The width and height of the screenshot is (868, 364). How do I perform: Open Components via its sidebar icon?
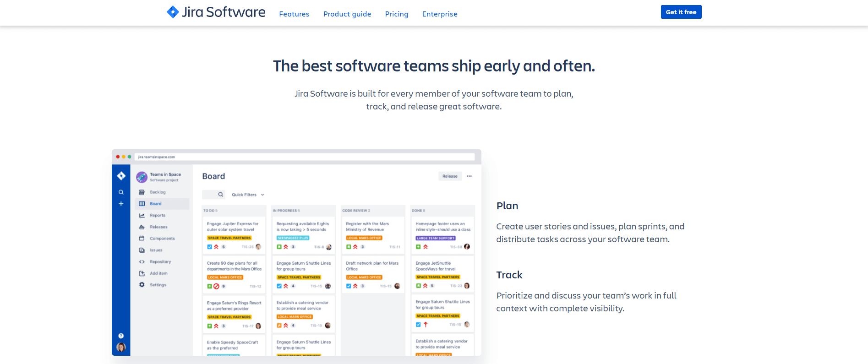(142, 239)
